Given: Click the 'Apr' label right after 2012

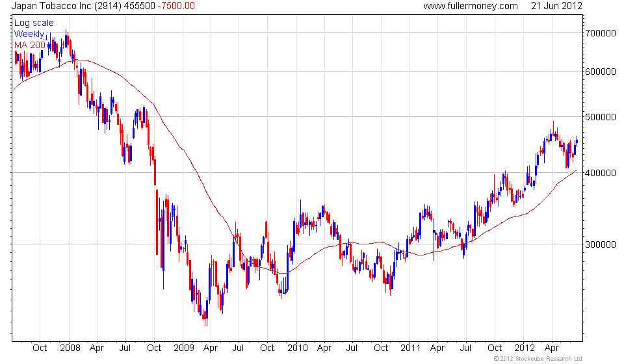Looking at the screenshot, I should (x=552, y=348).
